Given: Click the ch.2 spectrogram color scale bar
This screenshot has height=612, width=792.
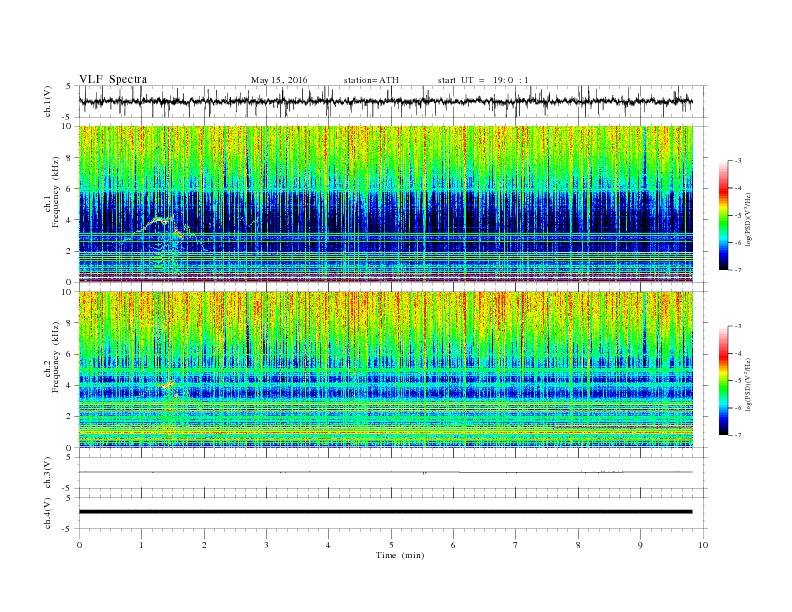Looking at the screenshot, I should [723, 381].
